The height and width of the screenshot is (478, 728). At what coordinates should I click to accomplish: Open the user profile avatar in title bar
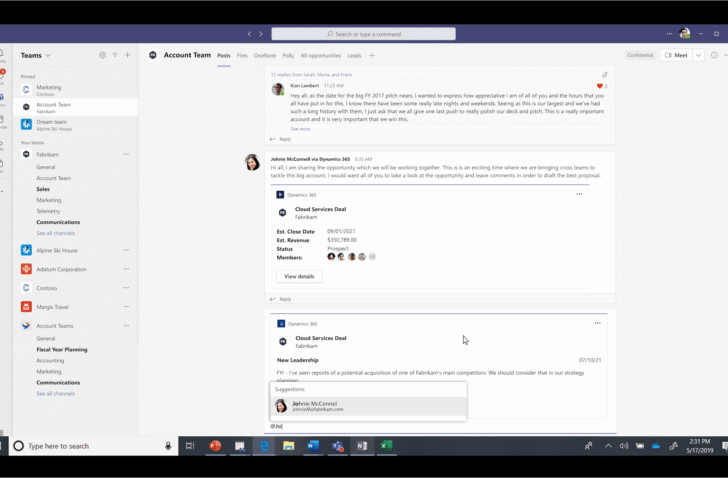684,33
